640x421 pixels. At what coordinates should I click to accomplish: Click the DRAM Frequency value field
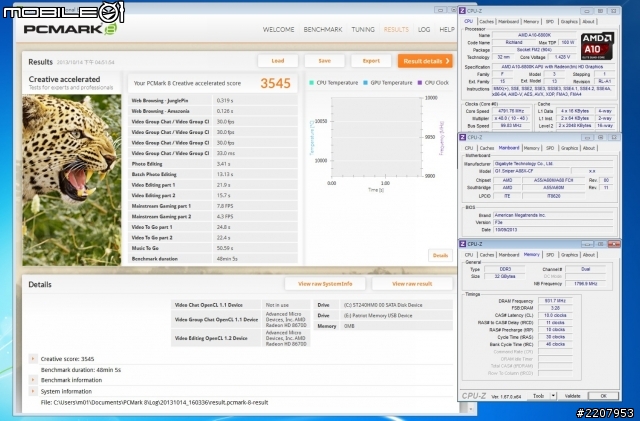point(555,301)
